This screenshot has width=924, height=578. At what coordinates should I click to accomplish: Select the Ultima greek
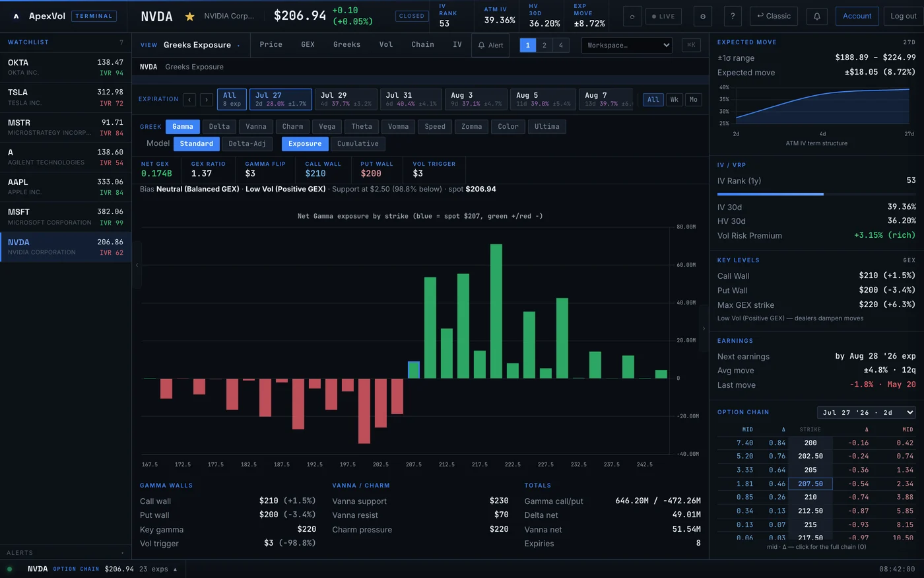[547, 127]
